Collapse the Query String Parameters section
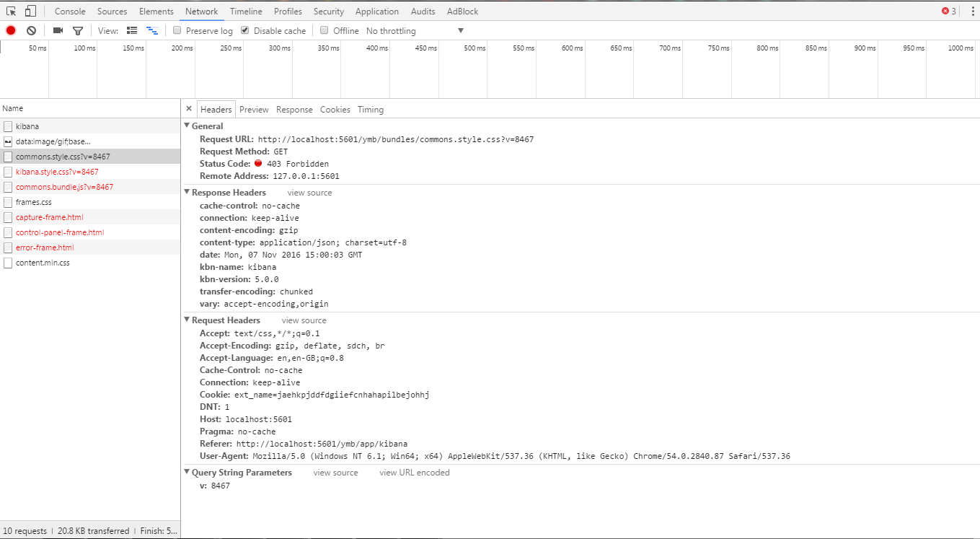The height and width of the screenshot is (539, 980). [x=187, y=473]
